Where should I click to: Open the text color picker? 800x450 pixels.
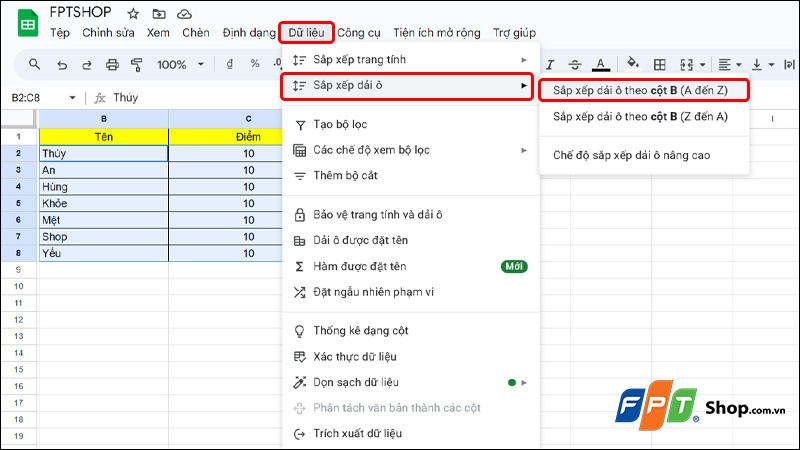click(601, 65)
